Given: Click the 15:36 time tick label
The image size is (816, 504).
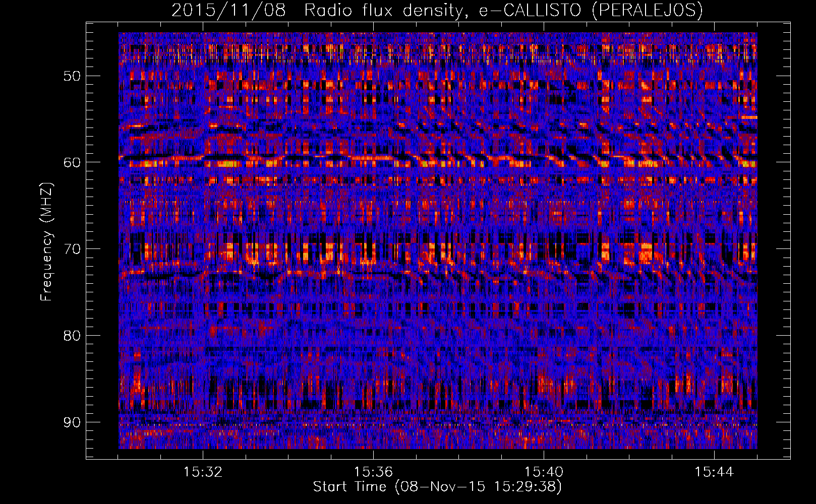Looking at the screenshot, I should pyautogui.click(x=374, y=472).
